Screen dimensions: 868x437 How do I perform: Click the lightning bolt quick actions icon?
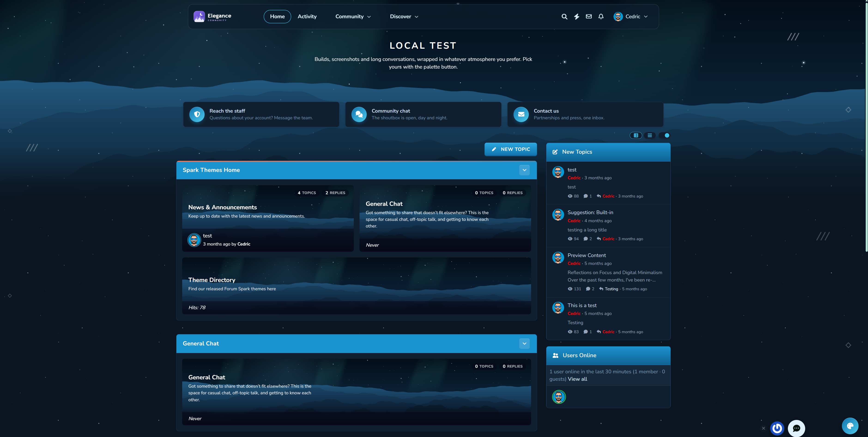(x=577, y=16)
